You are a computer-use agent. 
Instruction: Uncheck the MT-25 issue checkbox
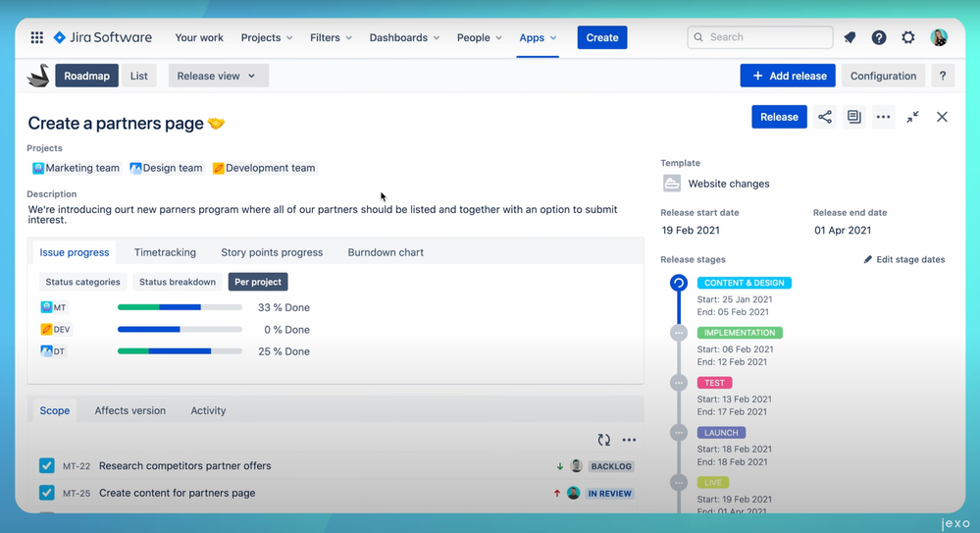(x=46, y=493)
